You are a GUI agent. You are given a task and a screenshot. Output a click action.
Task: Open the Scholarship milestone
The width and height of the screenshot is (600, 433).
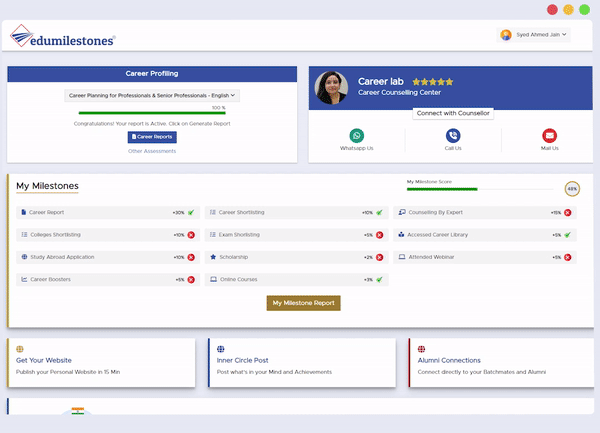pyautogui.click(x=297, y=257)
